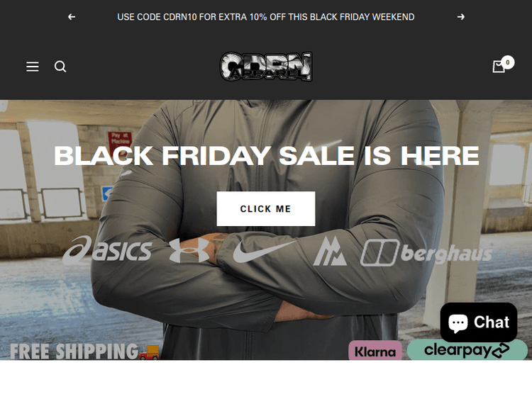
Task: Click the CDRN Apparel logo
Action: [266, 67]
